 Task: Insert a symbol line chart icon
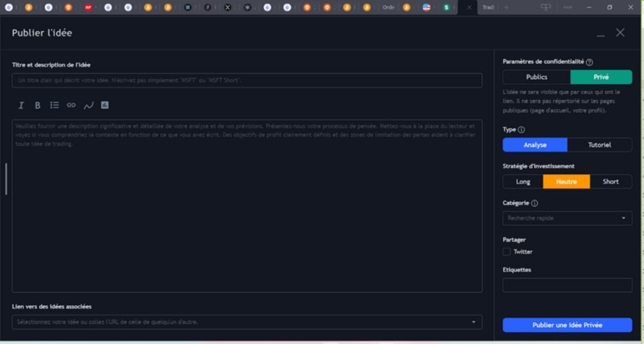[x=88, y=106]
